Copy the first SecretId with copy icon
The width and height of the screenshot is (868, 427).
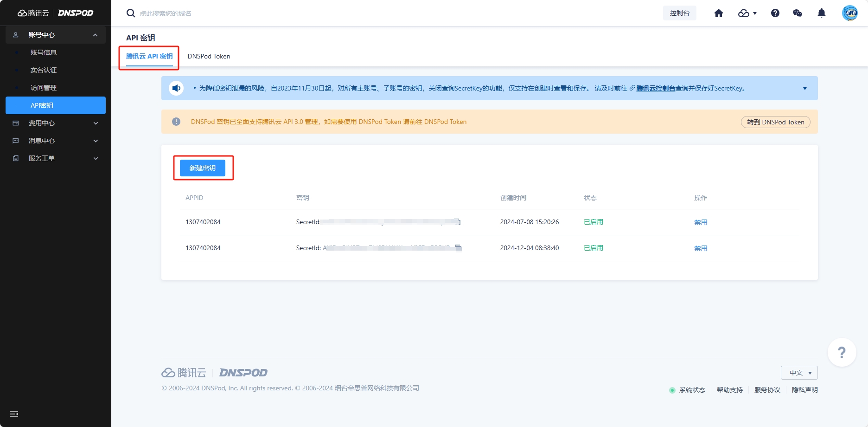coord(457,222)
